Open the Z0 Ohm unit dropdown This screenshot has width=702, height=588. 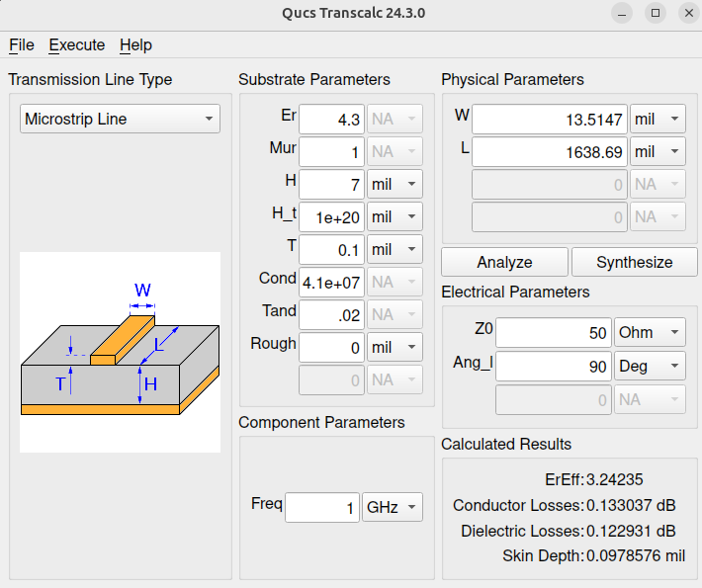650,333
